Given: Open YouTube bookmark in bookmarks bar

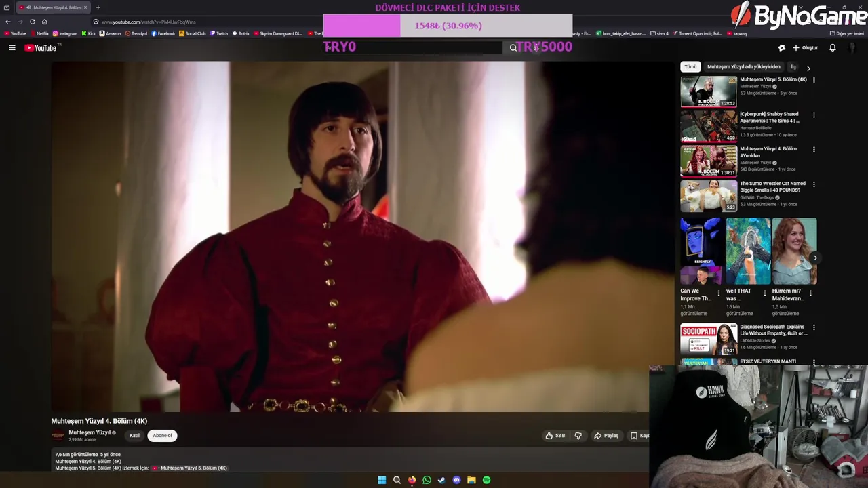Looking at the screenshot, I should pos(15,33).
